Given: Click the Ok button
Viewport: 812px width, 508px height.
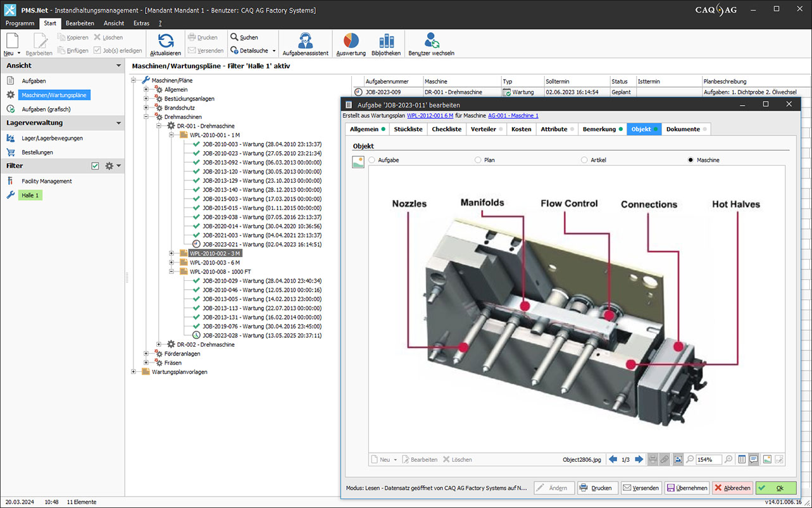Looking at the screenshot, I should click(x=775, y=488).
